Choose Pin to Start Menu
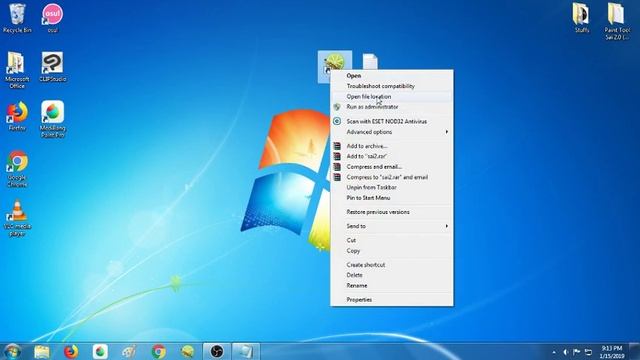The height and width of the screenshot is (360, 640). [x=392, y=198]
